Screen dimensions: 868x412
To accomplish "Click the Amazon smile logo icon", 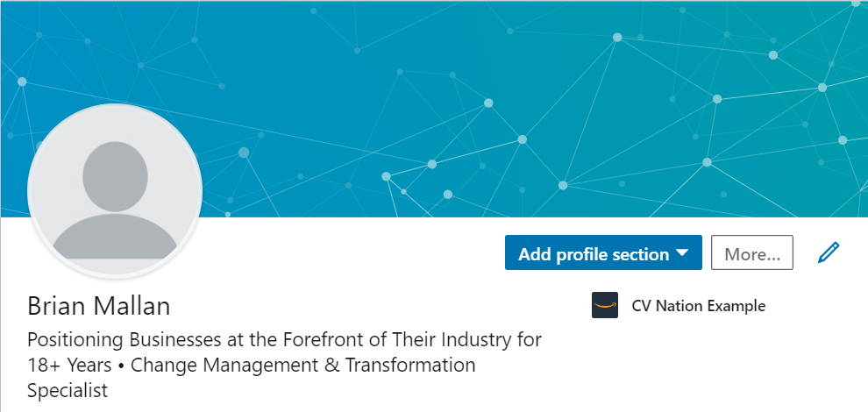I will coord(605,306).
